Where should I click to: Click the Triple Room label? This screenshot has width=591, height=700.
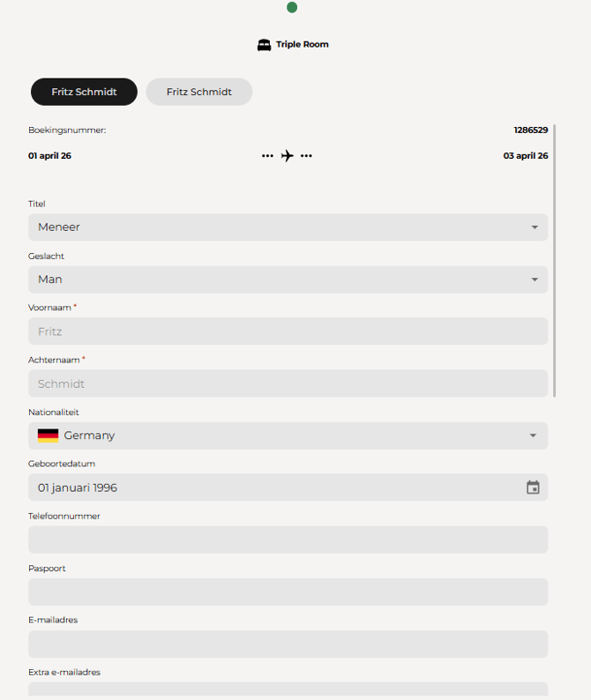click(x=302, y=45)
